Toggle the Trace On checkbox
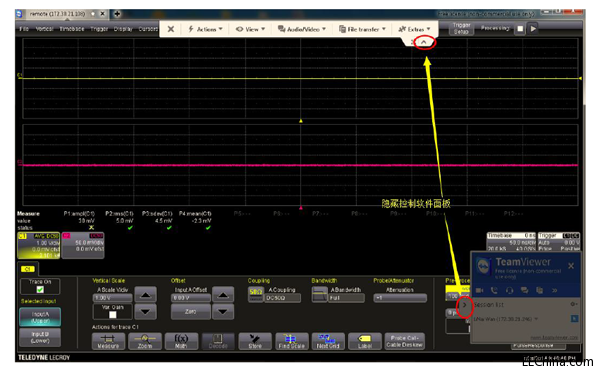This screenshot has width=600, height=375. tap(40, 290)
